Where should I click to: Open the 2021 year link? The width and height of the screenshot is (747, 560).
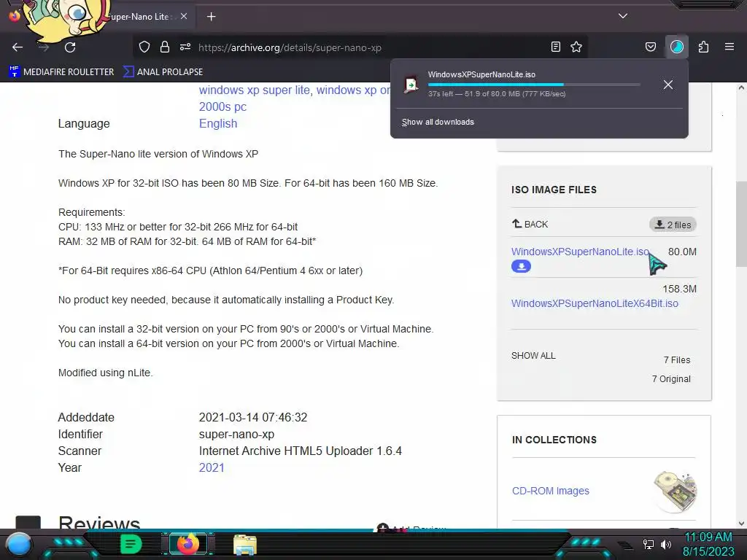click(x=212, y=467)
